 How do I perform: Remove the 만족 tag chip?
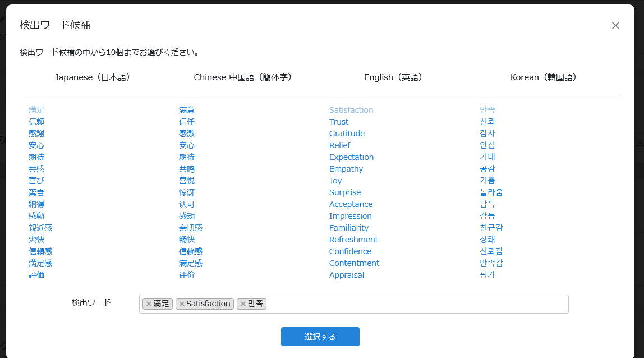(x=243, y=304)
